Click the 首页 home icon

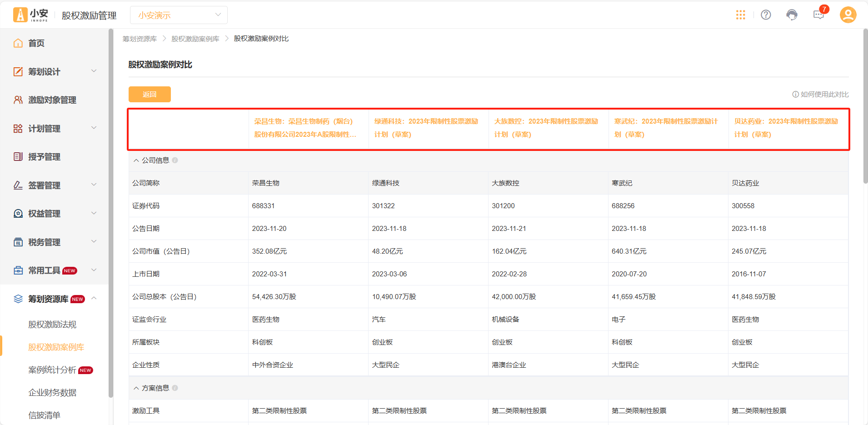click(x=18, y=43)
